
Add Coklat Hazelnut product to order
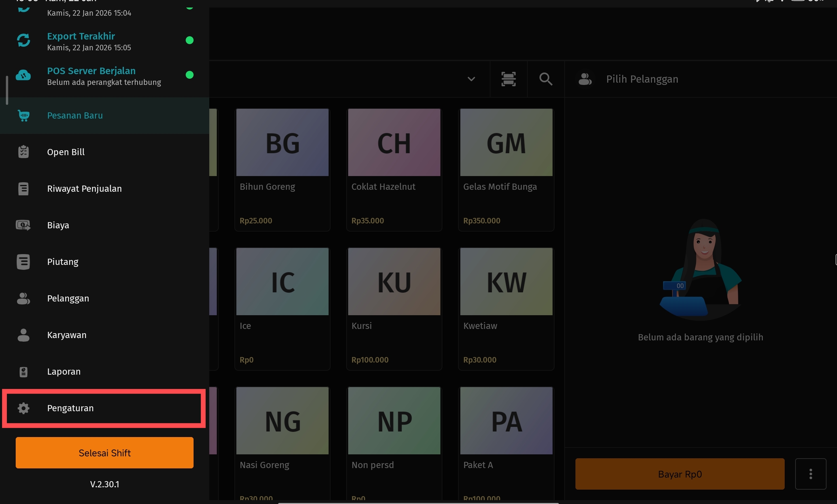394,170
